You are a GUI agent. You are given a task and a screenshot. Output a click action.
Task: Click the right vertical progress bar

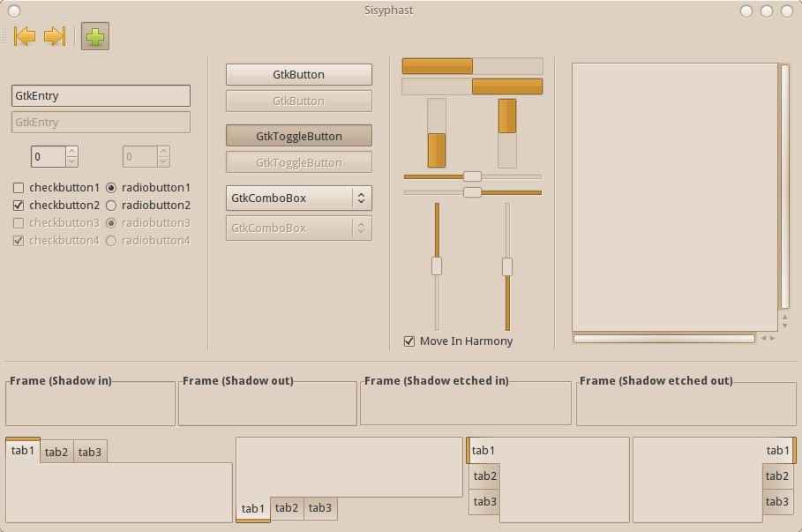point(507,133)
